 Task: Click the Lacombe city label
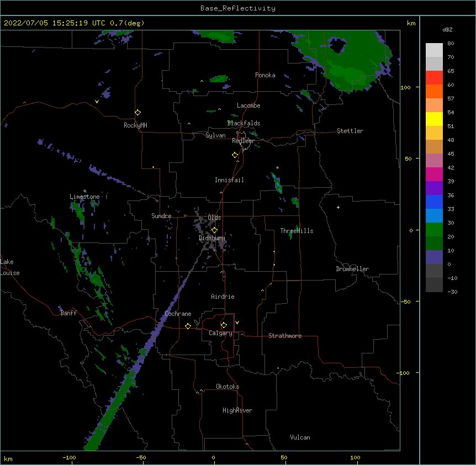point(248,105)
